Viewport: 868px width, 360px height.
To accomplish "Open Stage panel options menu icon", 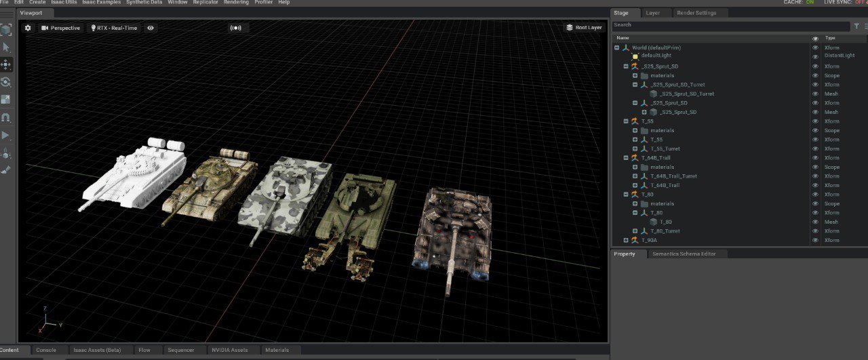I will pyautogui.click(x=865, y=26).
